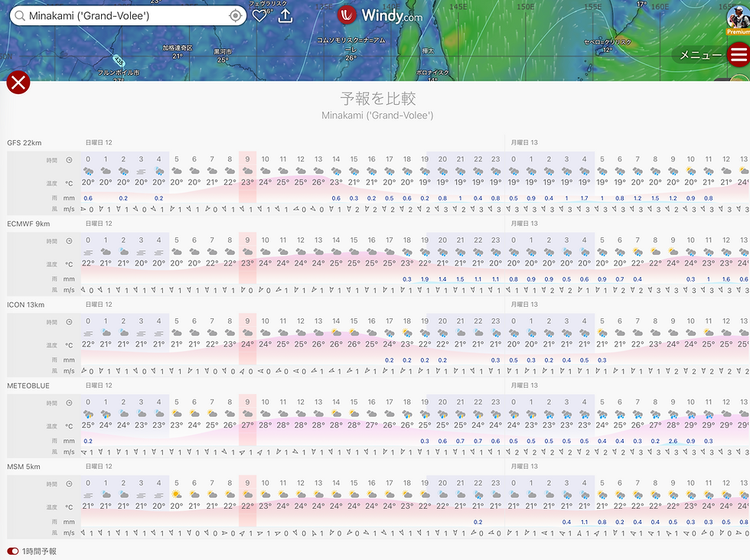The image size is (750, 560).
Task: Click the m/s wind unit in GFS row
Action: [x=70, y=210]
